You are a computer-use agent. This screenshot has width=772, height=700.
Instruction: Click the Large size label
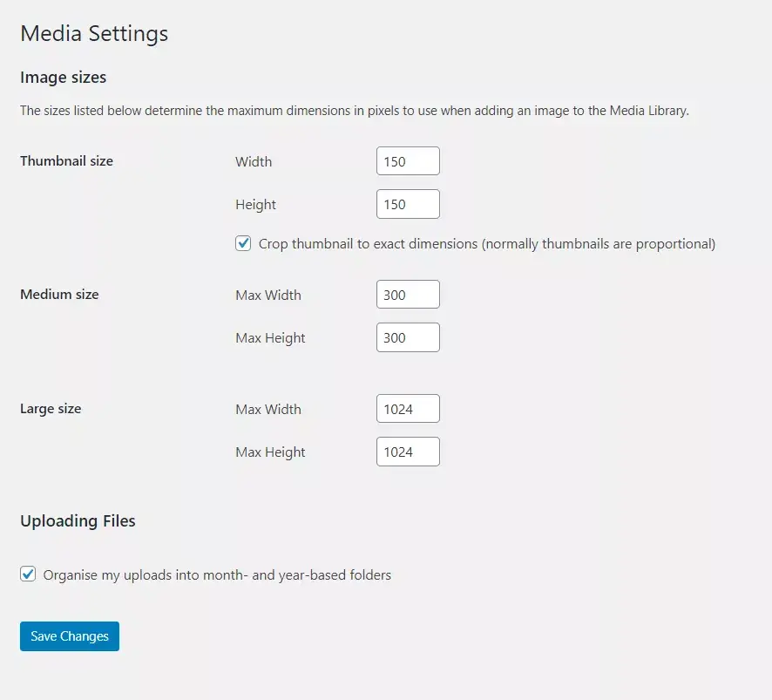(x=51, y=408)
